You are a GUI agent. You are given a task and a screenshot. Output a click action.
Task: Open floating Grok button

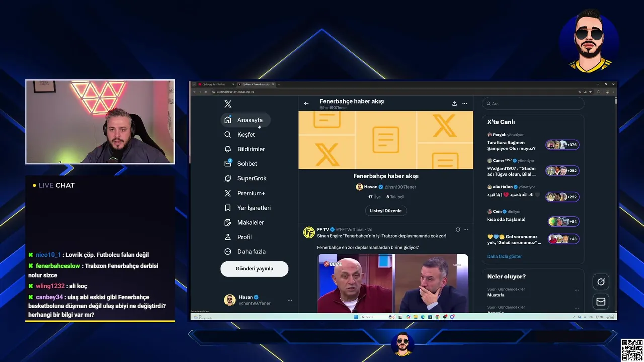coord(601,282)
